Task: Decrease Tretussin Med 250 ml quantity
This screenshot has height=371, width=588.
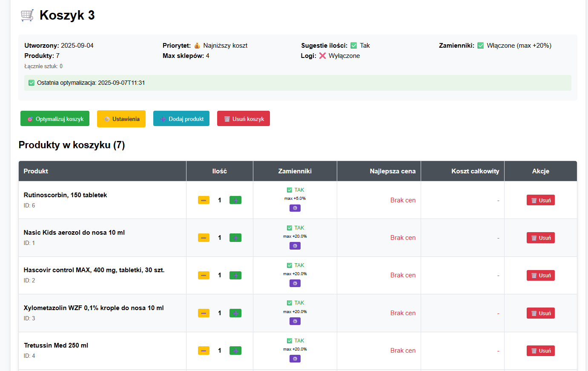Action: (x=204, y=351)
